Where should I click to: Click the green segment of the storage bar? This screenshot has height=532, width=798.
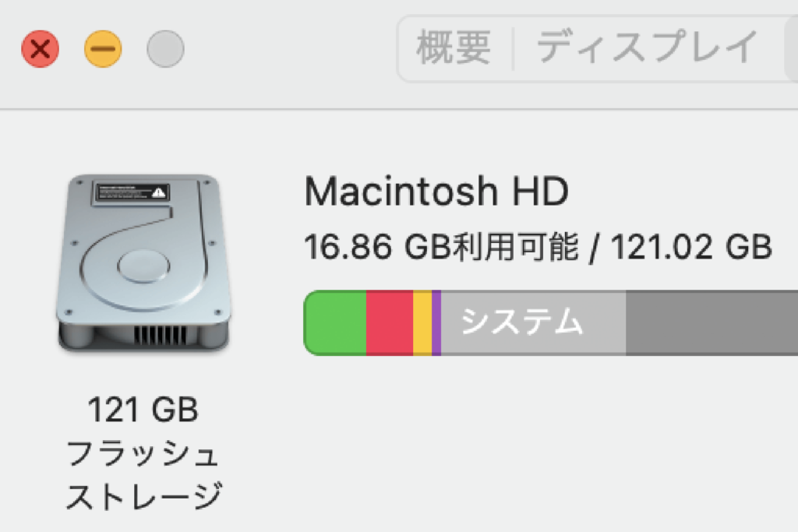click(335, 322)
